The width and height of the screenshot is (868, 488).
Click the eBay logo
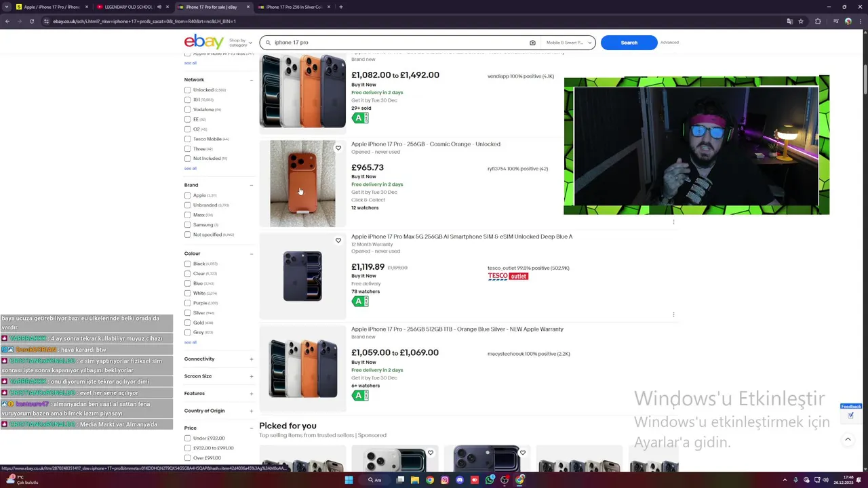pyautogui.click(x=203, y=42)
